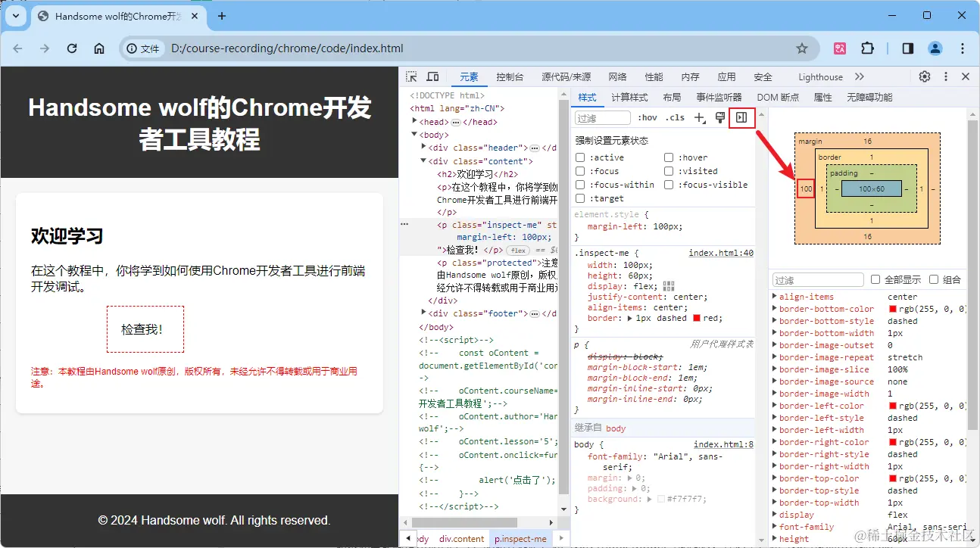Screen dimensions: 980x548
Task: Collapse the div class content node
Action: click(424, 161)
